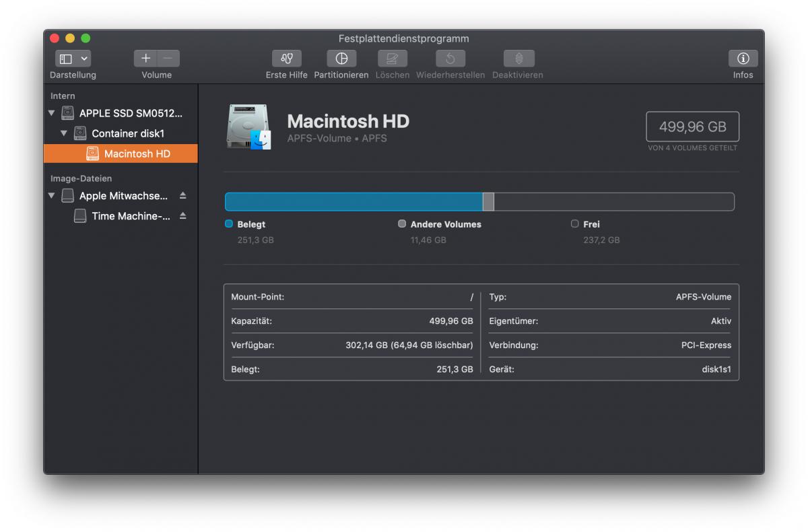This screenshot has width=808, height=532.
Task: Click the 'VON 4 VOLUMES GETEILT' label
Action: tap(692, 148)
